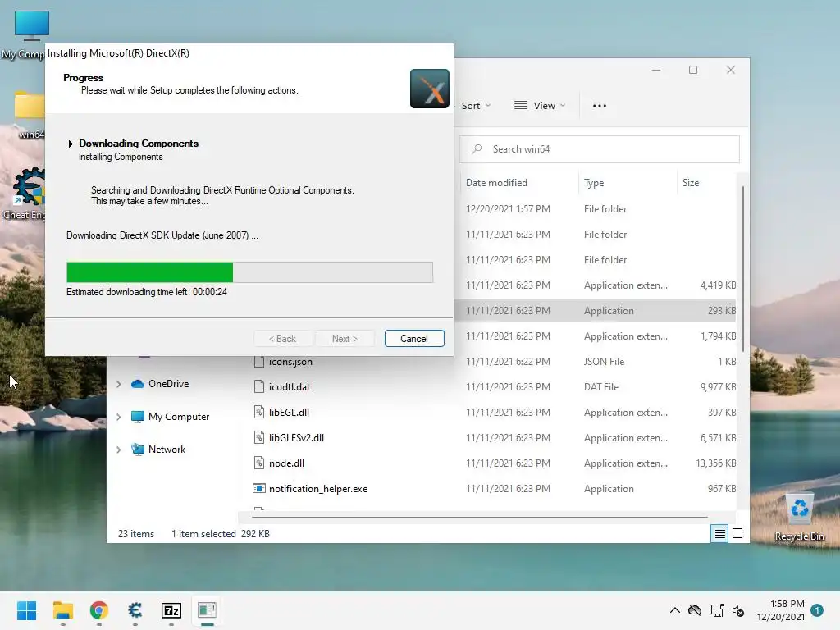
Task: Open Cheat Engine from the taskbar
Action: (135, 610)
